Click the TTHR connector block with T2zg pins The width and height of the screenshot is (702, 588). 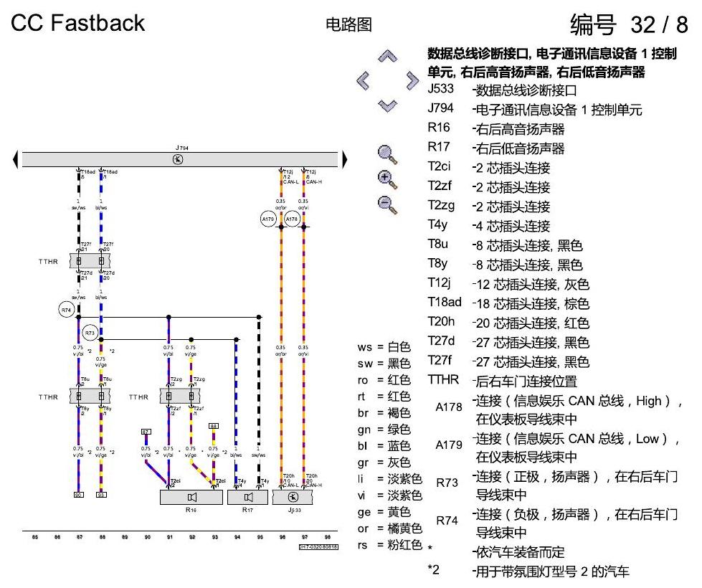click(180, 396)
